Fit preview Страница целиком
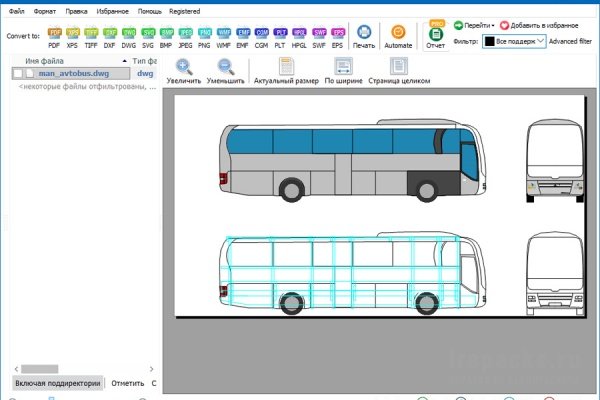The image size is (600, 400). tap(399, 71)
